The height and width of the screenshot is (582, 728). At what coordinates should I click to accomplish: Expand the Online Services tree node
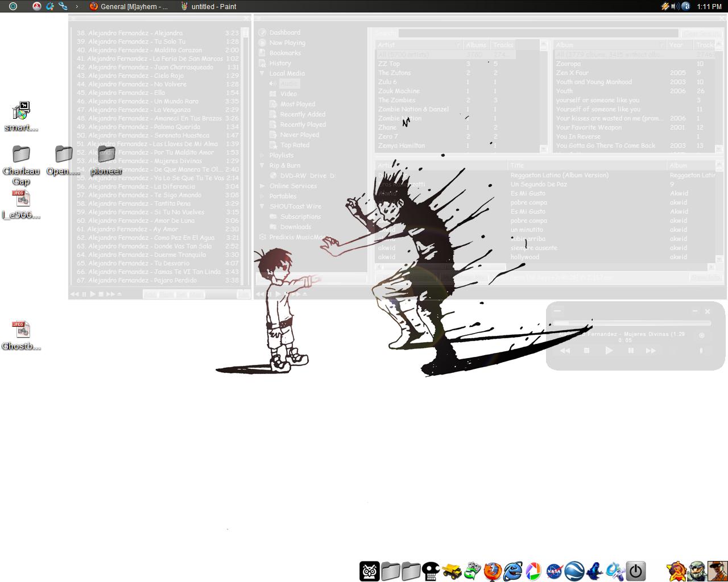click(262, 186)
